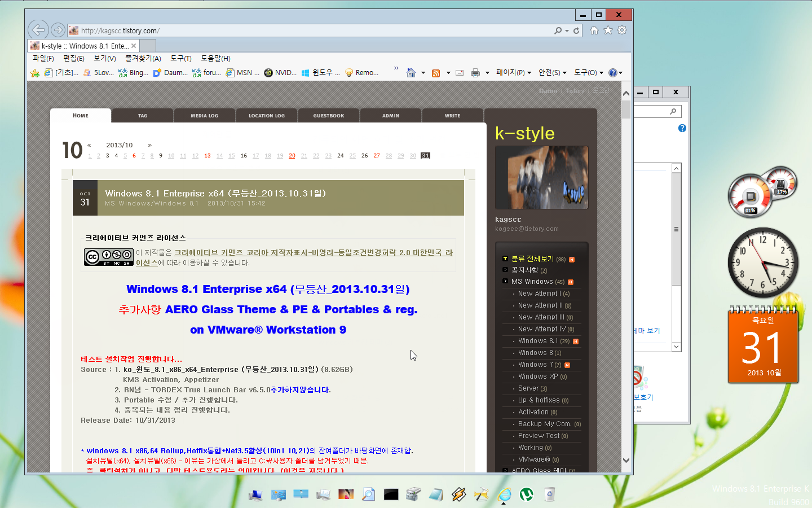The width and height of the screenshot is (812, 508).
Task: Print the page using the printer icon
Action: click(x=475, y=73)
